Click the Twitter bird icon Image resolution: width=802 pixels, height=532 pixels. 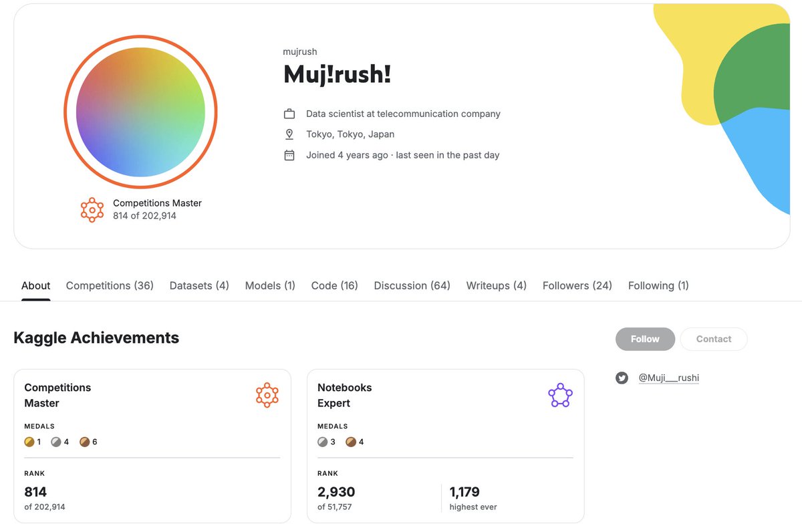pos(622,378)
